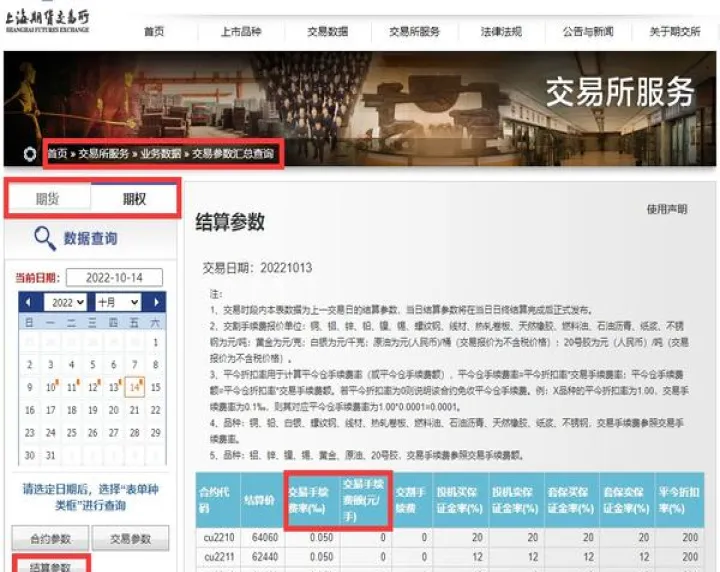
Task: Click settlement price 62440
Action: [x=265, y=557]
